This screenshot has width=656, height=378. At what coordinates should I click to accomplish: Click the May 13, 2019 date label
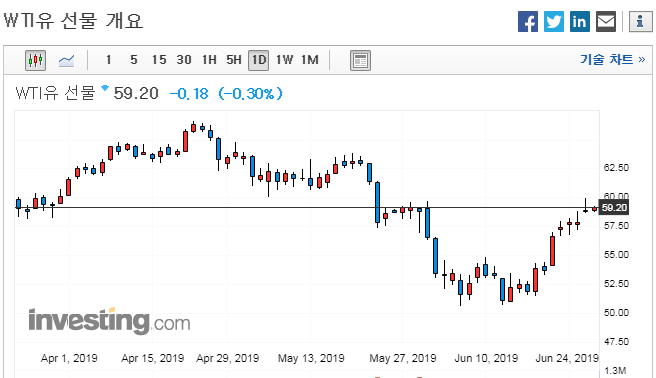[311, 358]
